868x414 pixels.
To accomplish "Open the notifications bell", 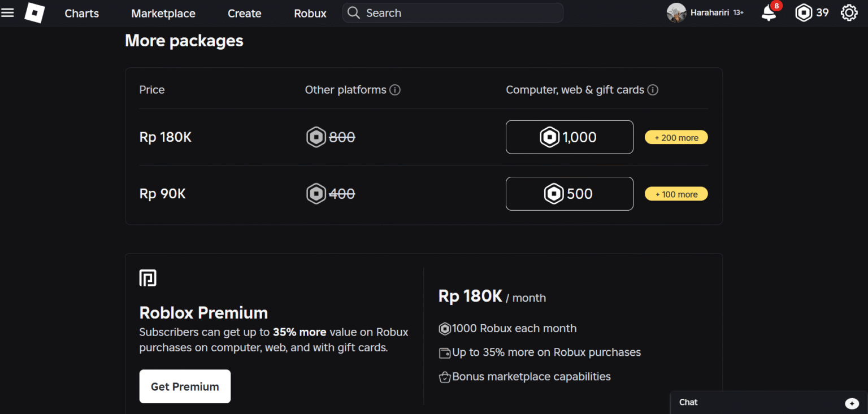I will click(769, 12).
